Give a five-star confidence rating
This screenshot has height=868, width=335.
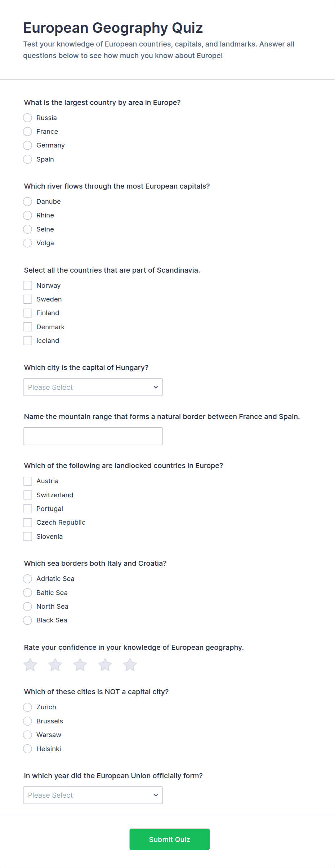pos(130,665)
